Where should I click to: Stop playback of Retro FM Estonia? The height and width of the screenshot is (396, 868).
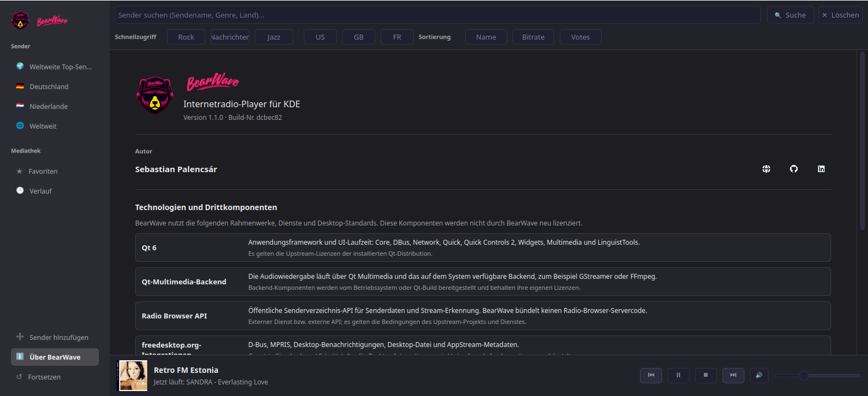coord(706,375)
